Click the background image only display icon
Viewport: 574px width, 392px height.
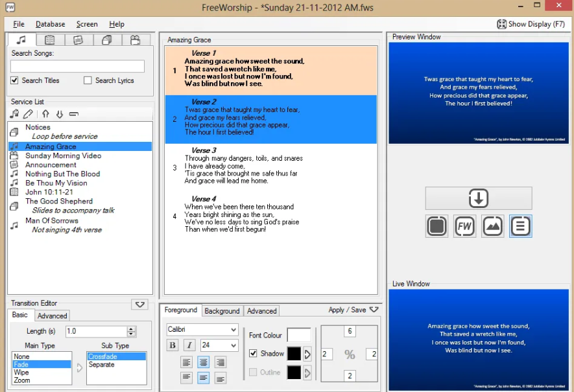(492, 226)
